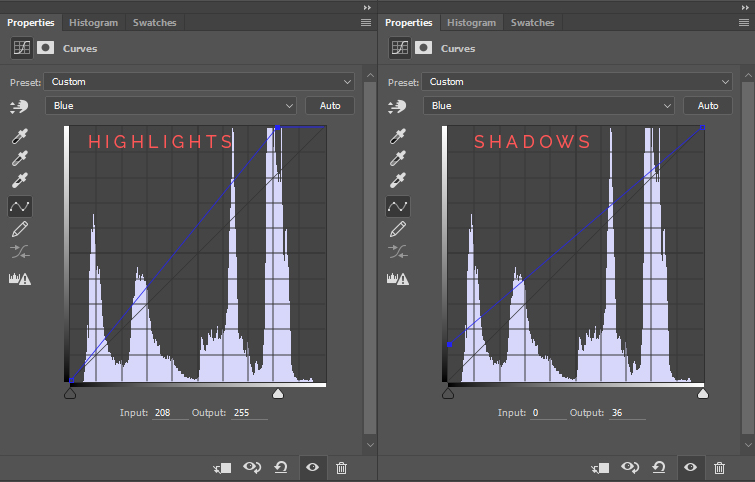Select the pencil draw curve tool, left panel
The image size is (755, 482).
click(x=20, y=229)
